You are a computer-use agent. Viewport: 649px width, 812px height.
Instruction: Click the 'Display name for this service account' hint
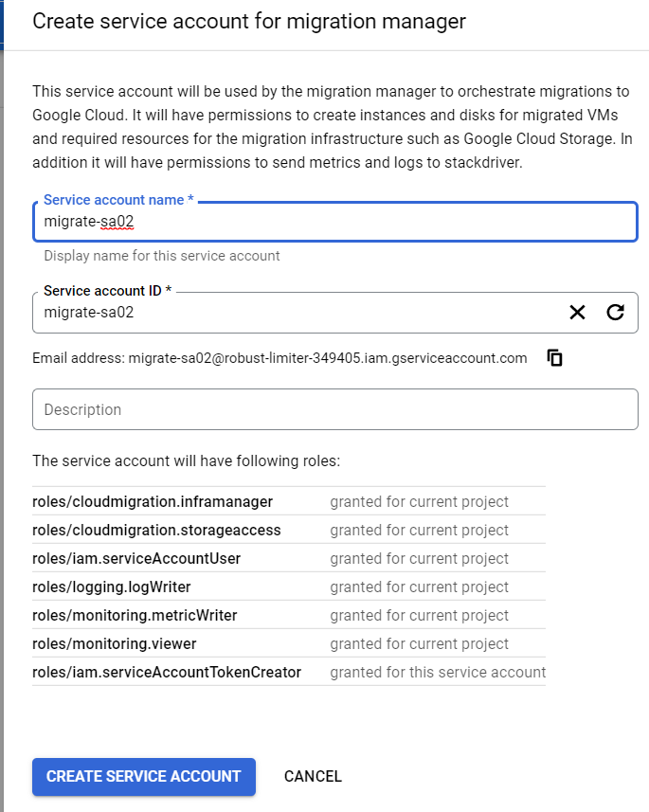pyautogui.click(x=162, y=256)
